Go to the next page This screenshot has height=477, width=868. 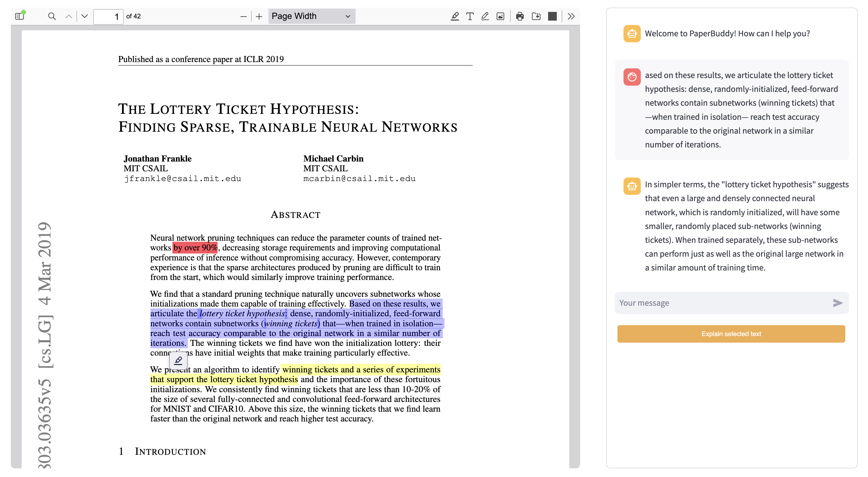tap(85, 16)
